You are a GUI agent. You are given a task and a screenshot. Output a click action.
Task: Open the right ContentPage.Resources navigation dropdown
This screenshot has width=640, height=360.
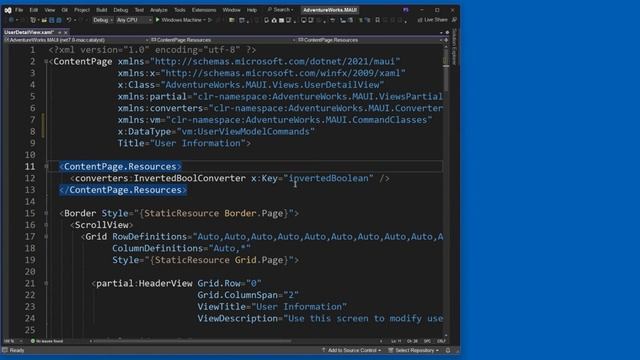(x=370, y=40)
